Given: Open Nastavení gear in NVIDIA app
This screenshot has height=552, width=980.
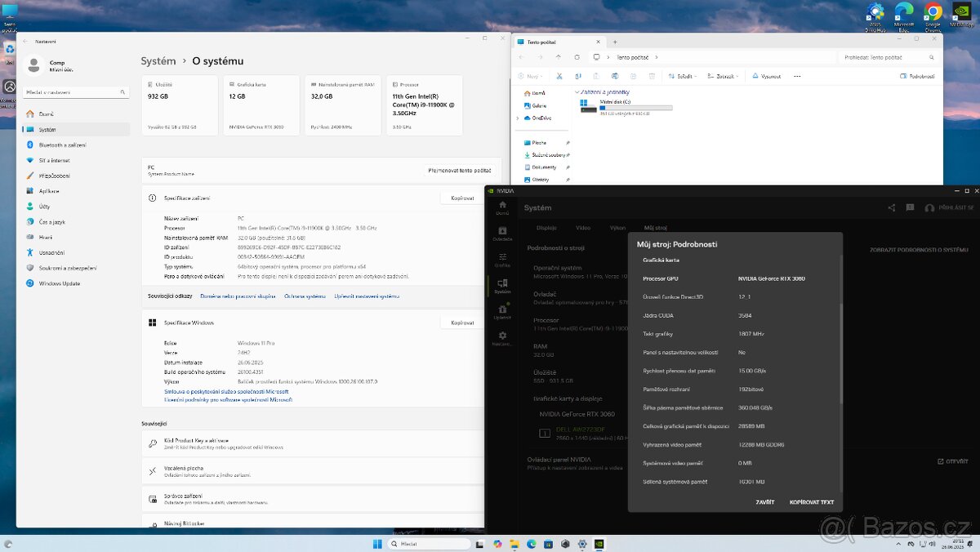Looking at the screenshot, I should tap(502, 338).
